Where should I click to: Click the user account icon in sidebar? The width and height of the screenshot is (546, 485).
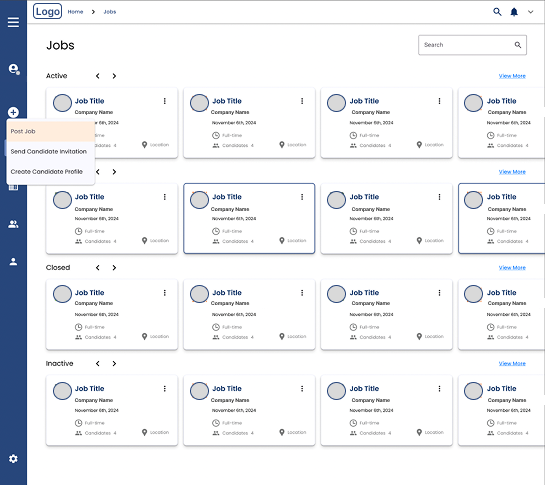(14, 69)
